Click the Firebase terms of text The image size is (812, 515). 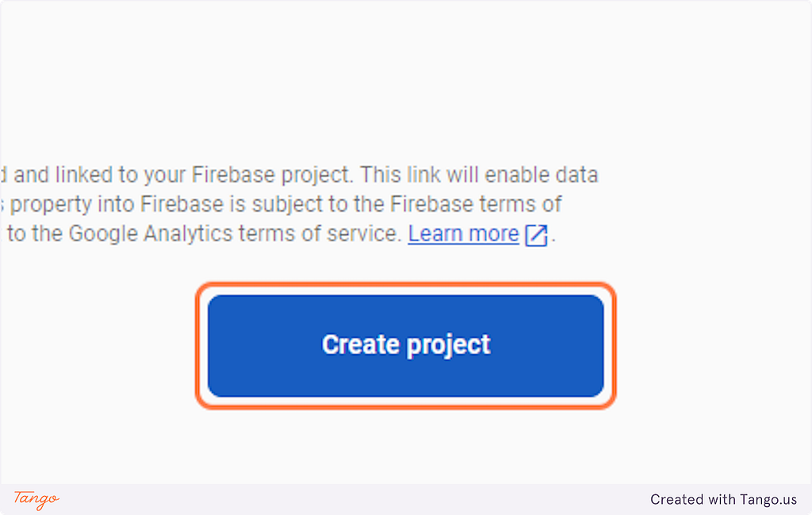click(476, 204)
